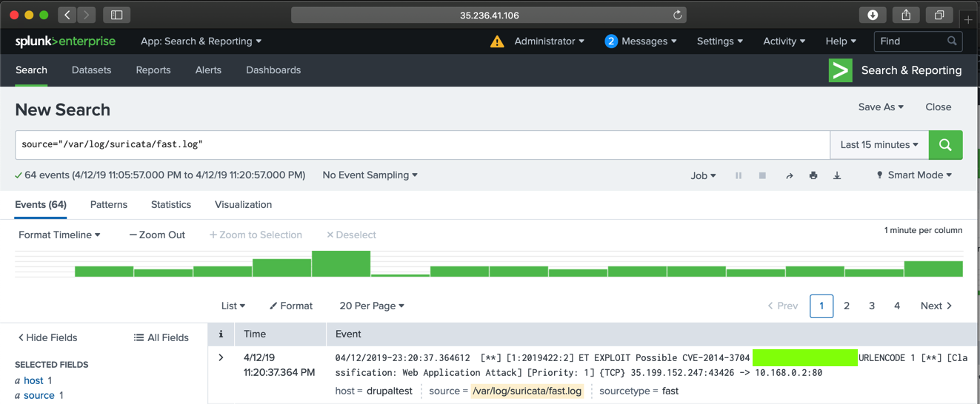Stop the search job
Image resolution: width=980 pixels, height=404 pixels.
coord(762,175)
